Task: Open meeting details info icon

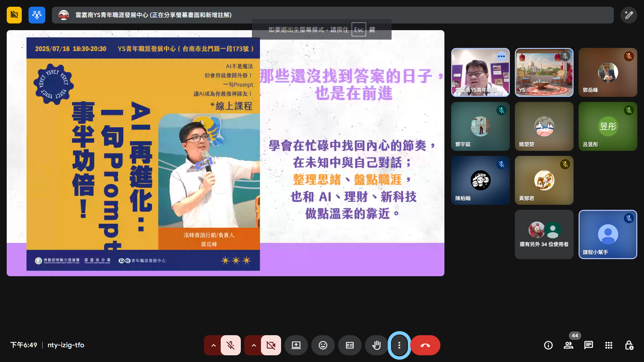Action: 548,345
